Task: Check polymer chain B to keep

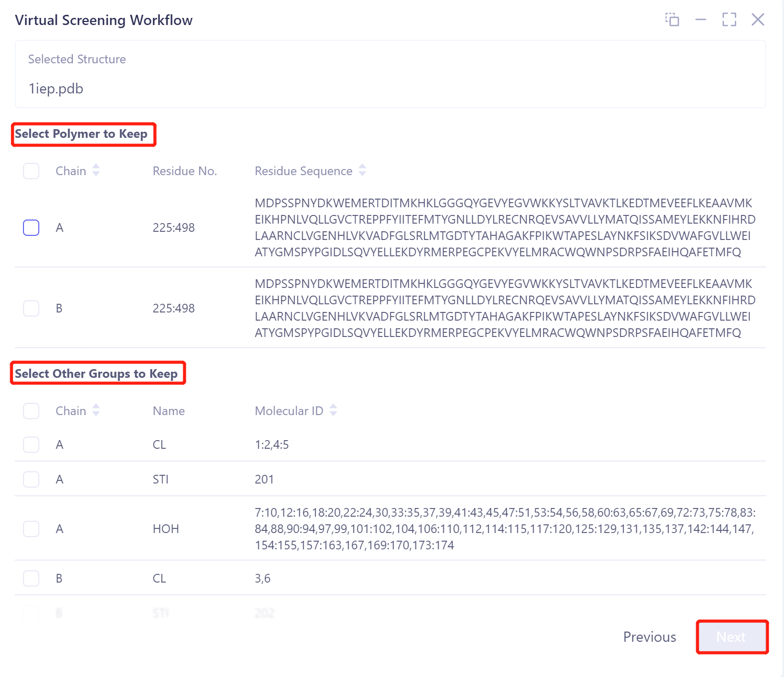Action: point(31,308)
